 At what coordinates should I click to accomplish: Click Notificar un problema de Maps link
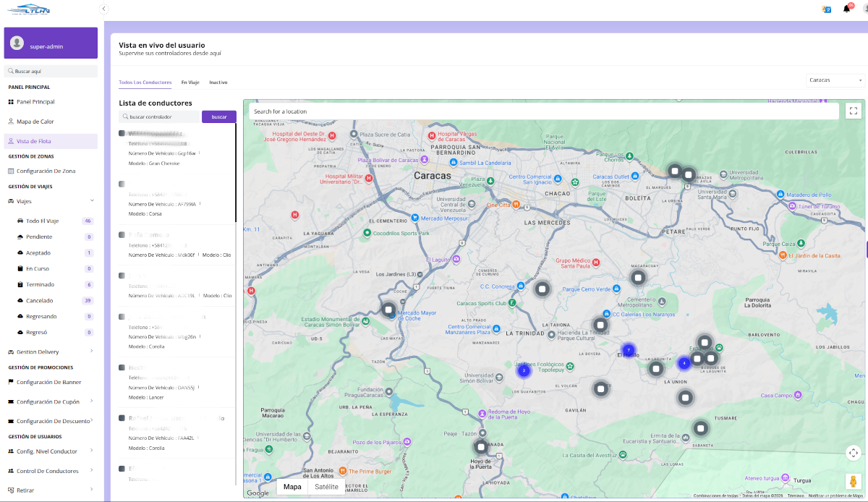point(837,495)
